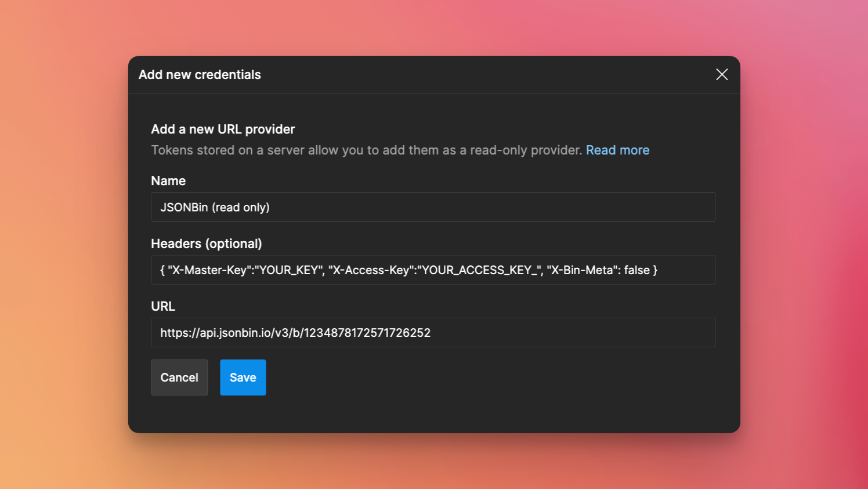Focus the Name input field

[433, 207]
